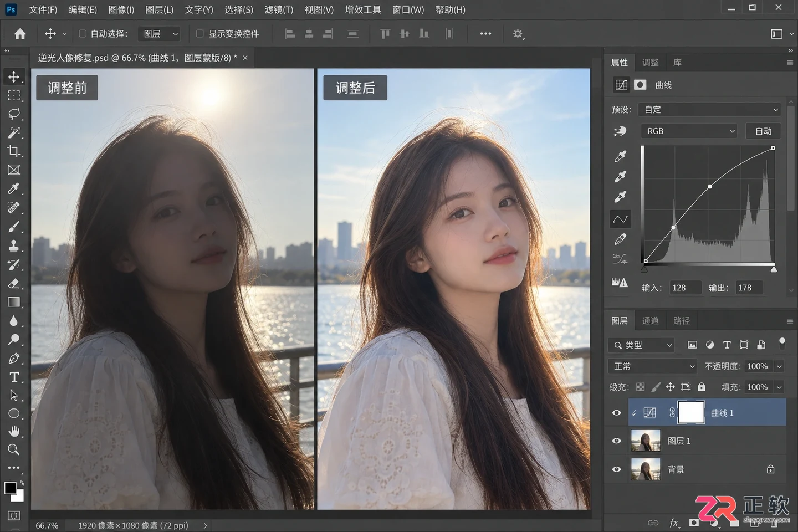Select the Brush tool
798x532 pixels.
[14, 227]
